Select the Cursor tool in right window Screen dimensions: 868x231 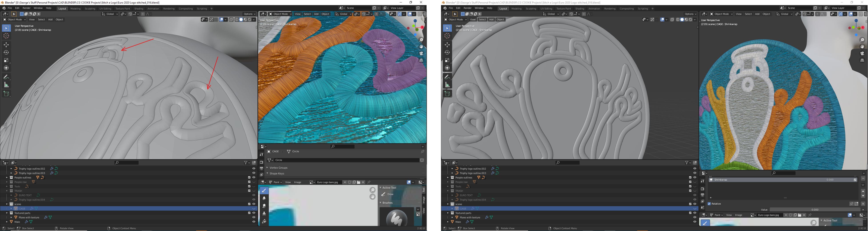[447, 36]
